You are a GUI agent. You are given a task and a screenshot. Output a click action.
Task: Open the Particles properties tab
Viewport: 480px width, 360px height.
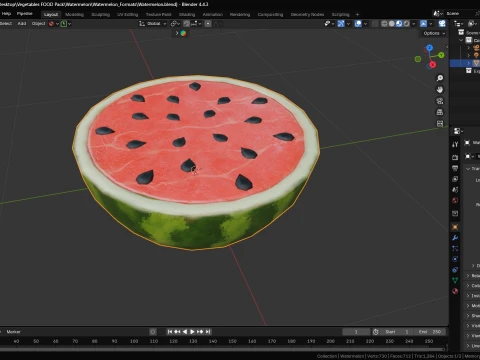click(x=455, y=248)
